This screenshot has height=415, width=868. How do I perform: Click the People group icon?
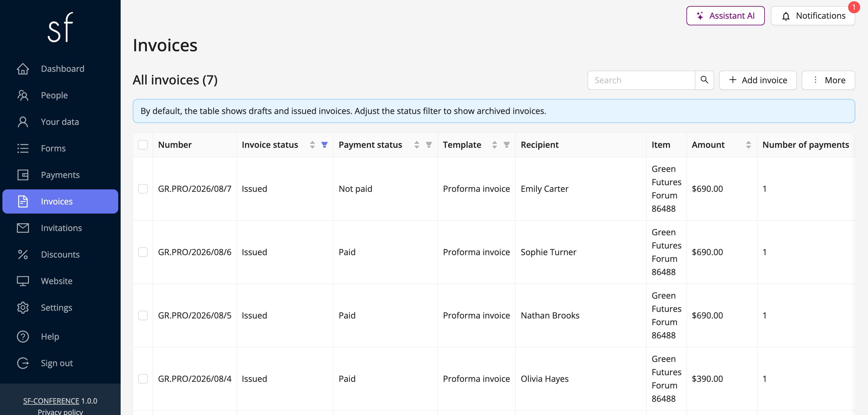(23, 95)
